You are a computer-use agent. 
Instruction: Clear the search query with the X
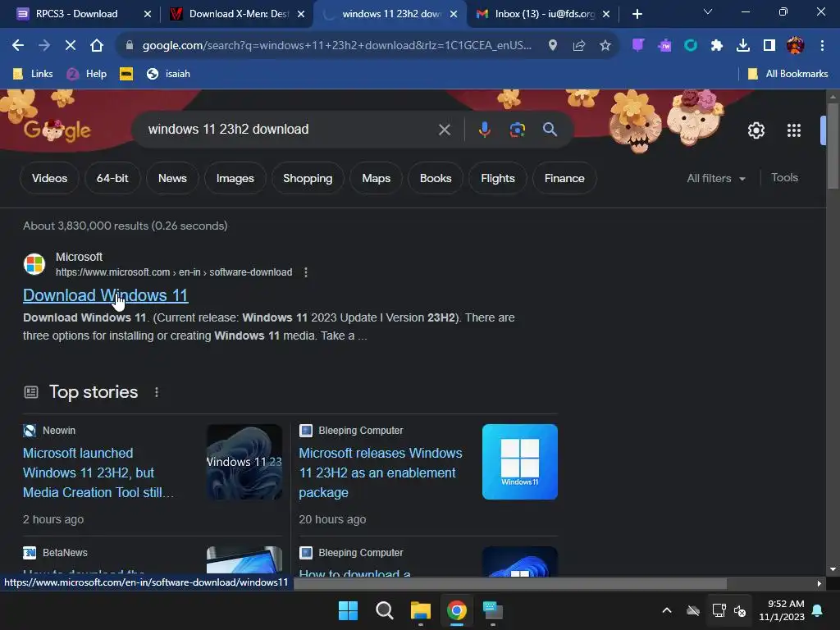[444, 130]
